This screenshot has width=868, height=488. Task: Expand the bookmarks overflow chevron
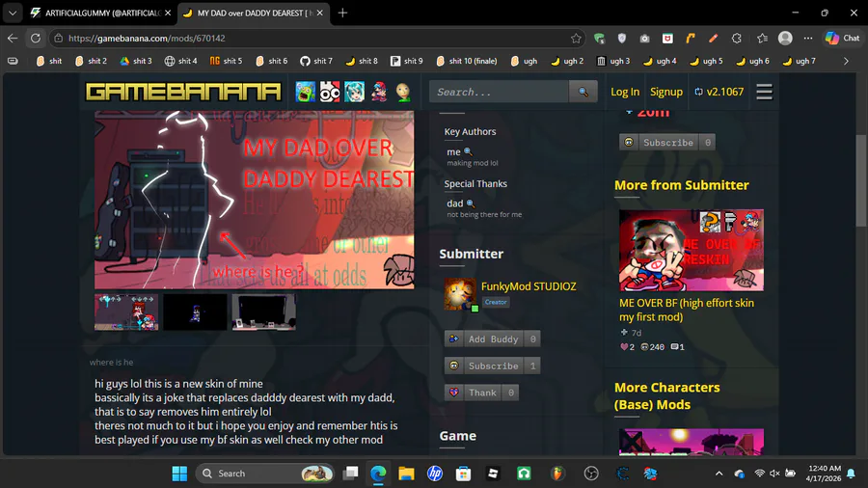(x=846, y=61)
